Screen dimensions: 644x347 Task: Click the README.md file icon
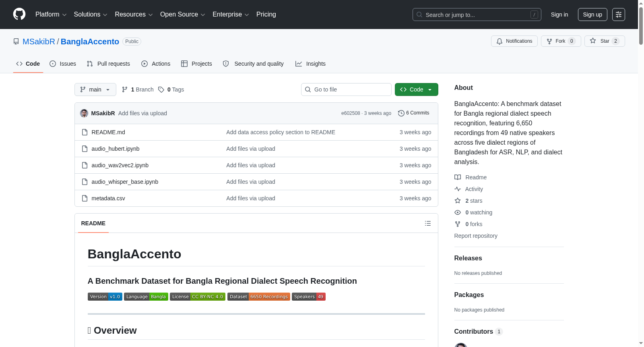[x=85, y=132]
